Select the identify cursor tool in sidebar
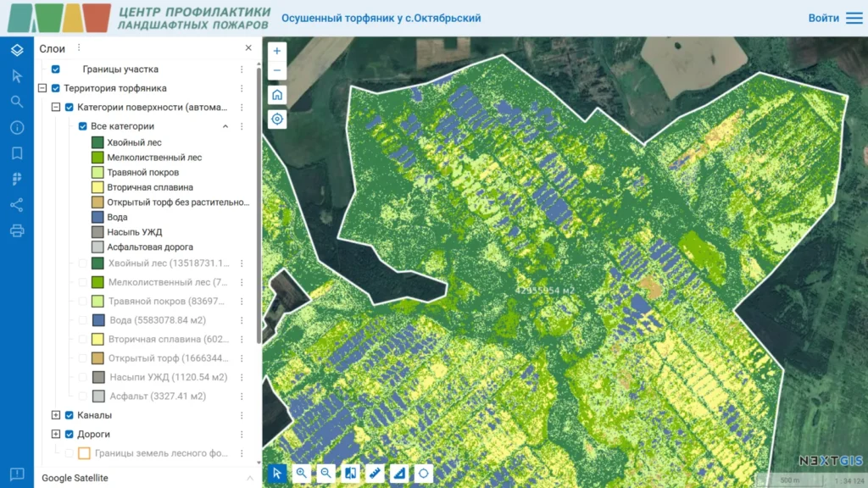The width and height of the screenshot is (868, 488). 17,75
